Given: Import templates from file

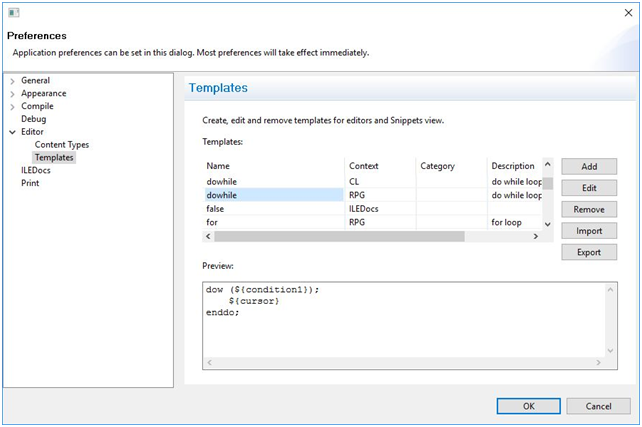Looking at the screenshot, I should (589, 231).
